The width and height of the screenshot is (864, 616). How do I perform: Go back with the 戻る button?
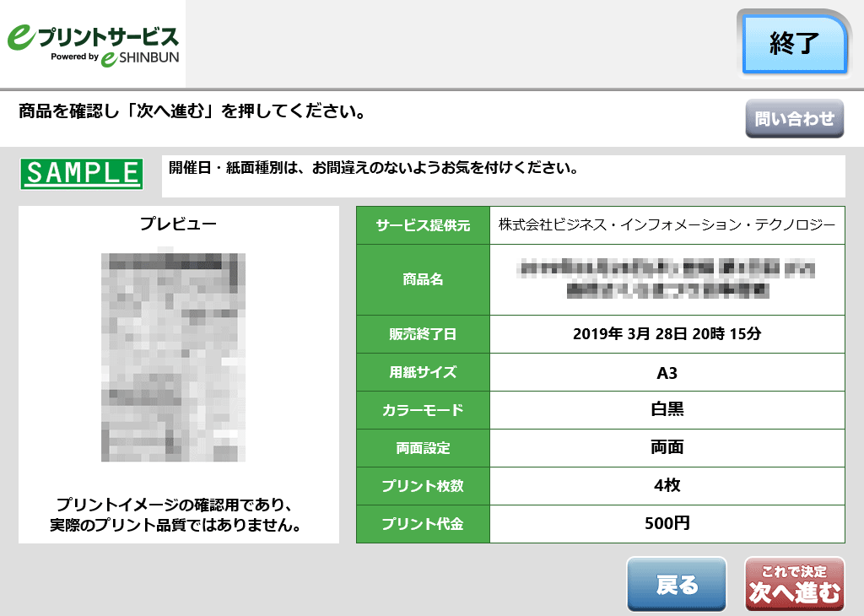677,585
